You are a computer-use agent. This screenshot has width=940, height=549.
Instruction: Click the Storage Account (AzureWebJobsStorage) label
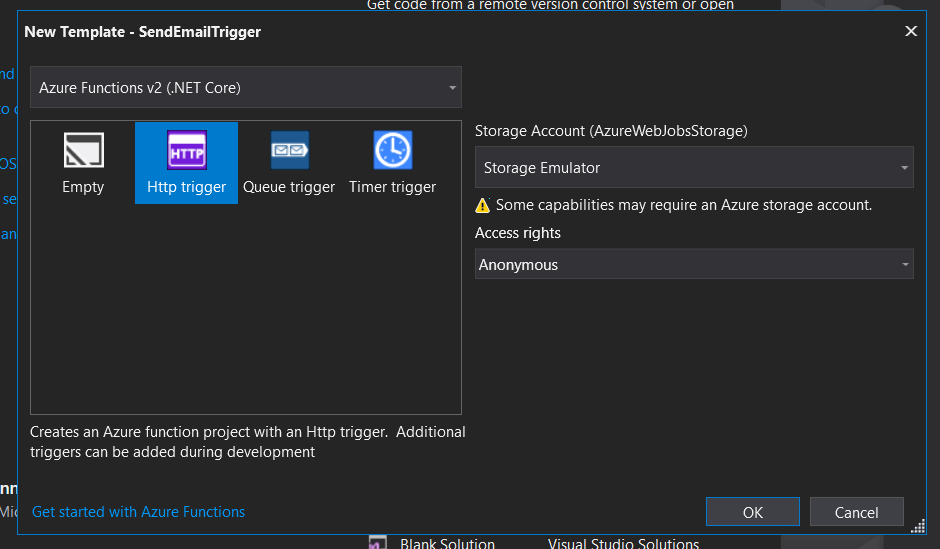(x=611, y=131)
